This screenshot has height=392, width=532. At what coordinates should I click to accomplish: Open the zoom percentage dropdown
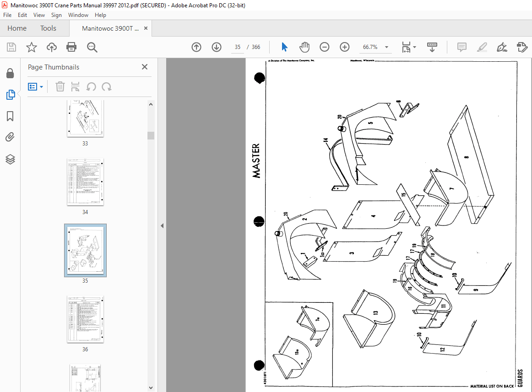pos(386,47)
